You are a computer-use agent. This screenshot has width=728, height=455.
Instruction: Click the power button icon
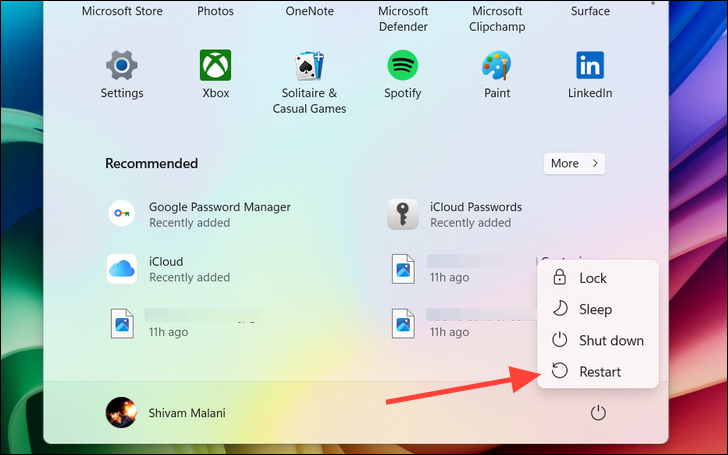point(598,413)
